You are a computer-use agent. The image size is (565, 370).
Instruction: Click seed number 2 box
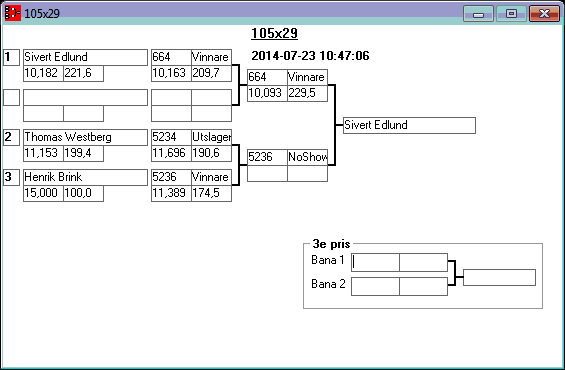coord(12,137)
